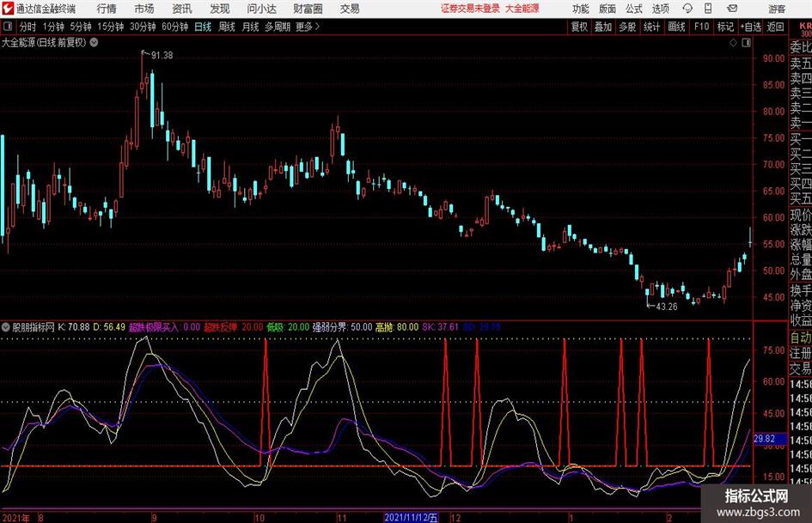The width and height of the screenshot is (812, 523).
Task: Switch to 分时 chart tab
Action: (x=28, y=27)
